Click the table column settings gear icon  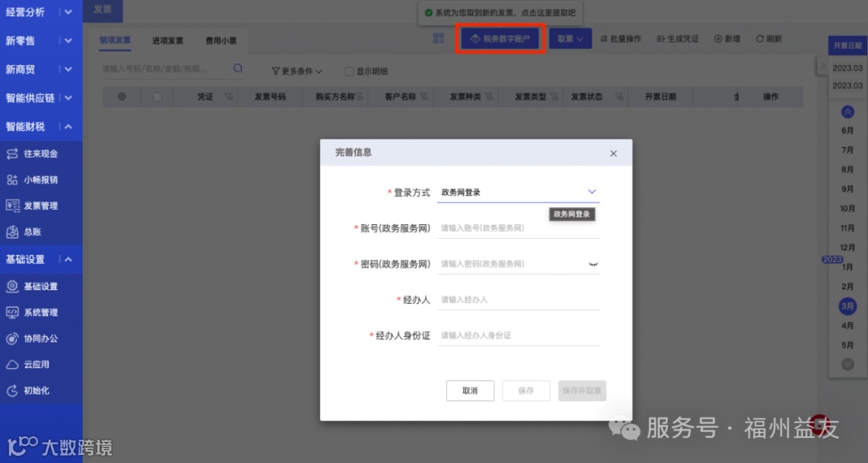point(122,96)
